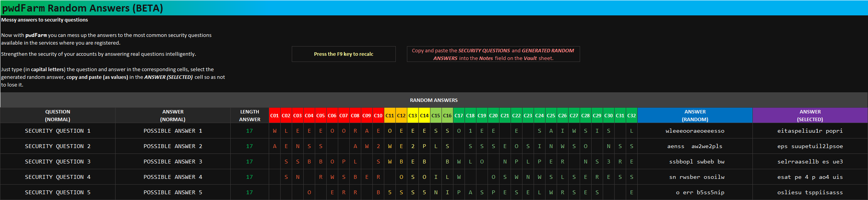The image size is (868, 200).
Task: Click the orange C11 column header
Action: click(390, 115)
